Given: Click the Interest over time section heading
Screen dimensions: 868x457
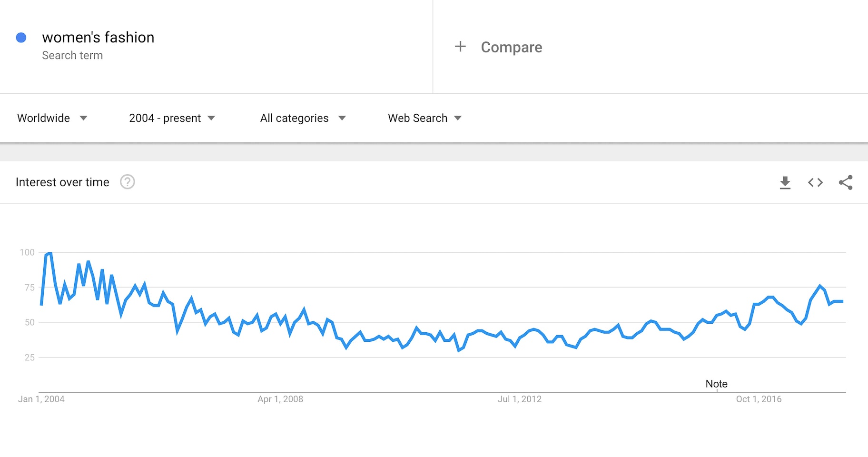Looking at the screenshot, I should [x=62, y=182].
